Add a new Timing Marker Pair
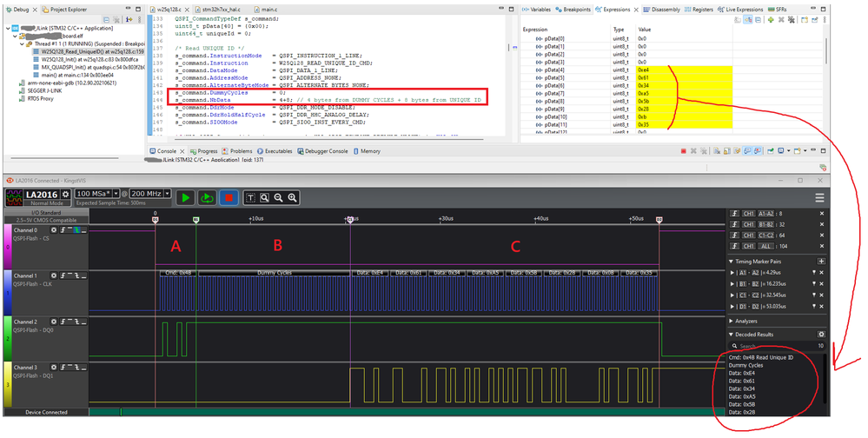Image resolution: width=868 pixels, height=438 pixels. tap(822, 261)
